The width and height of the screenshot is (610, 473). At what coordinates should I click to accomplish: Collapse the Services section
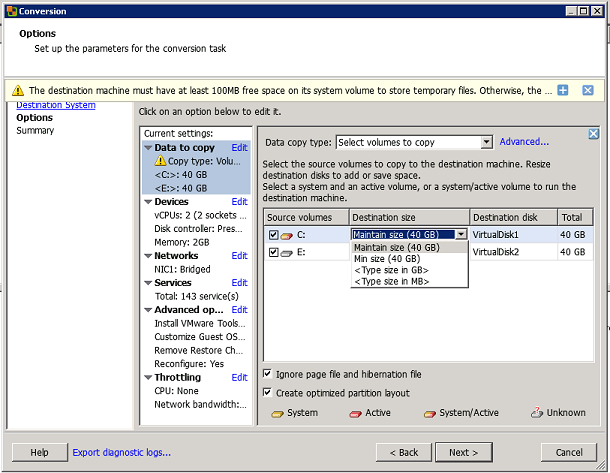pyautogui.click(x=148, y=283)
